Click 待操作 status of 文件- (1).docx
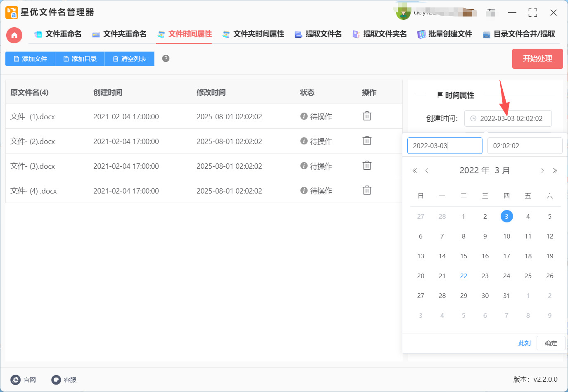The width and height of the screenshot is (568, 392). click(x=316, y=117)
